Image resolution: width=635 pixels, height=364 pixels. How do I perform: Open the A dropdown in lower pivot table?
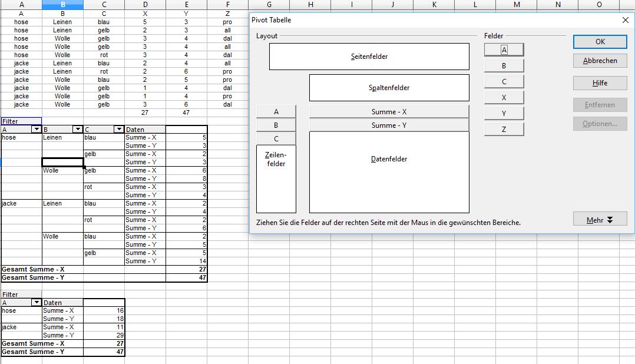[x=36, y=303]
